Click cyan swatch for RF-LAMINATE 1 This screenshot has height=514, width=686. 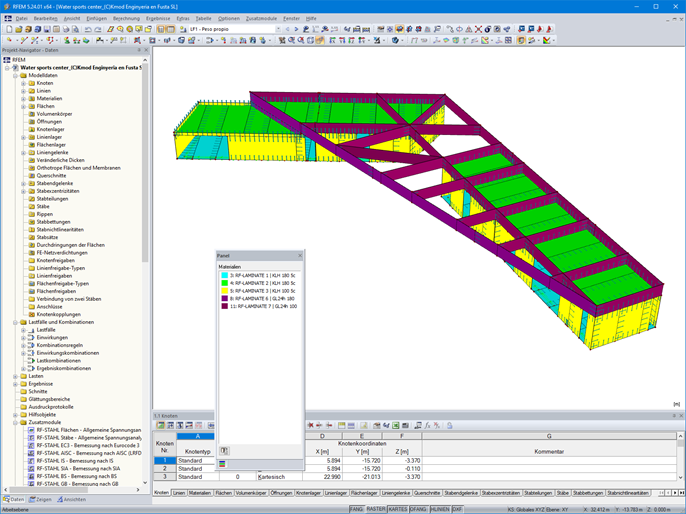pyautogui.click(x=224, y=276)
